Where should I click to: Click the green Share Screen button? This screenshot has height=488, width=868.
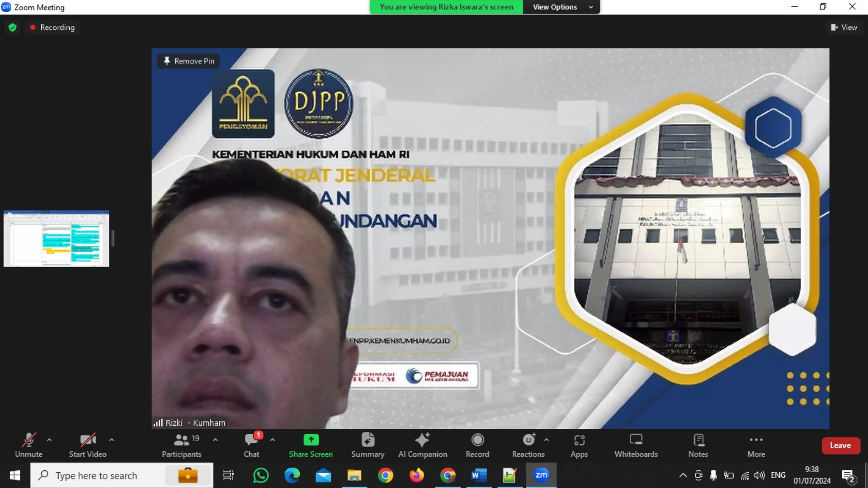click(x=311, y=445)
